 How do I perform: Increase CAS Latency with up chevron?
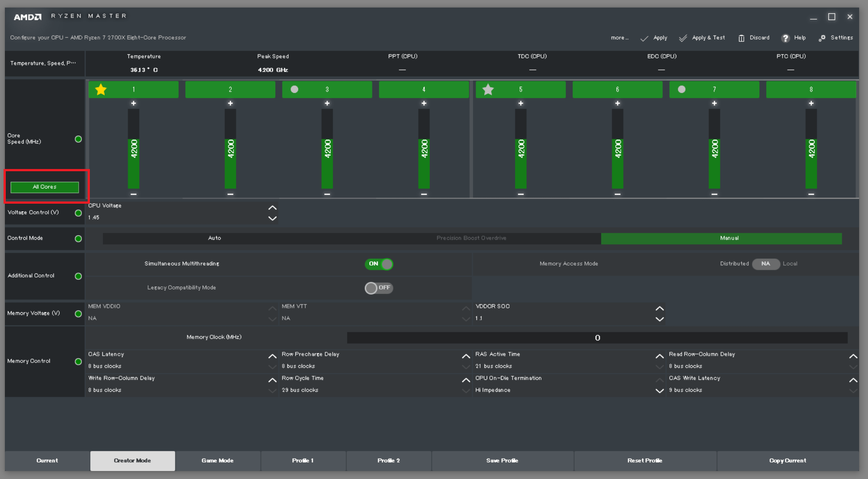click(272, 356)
